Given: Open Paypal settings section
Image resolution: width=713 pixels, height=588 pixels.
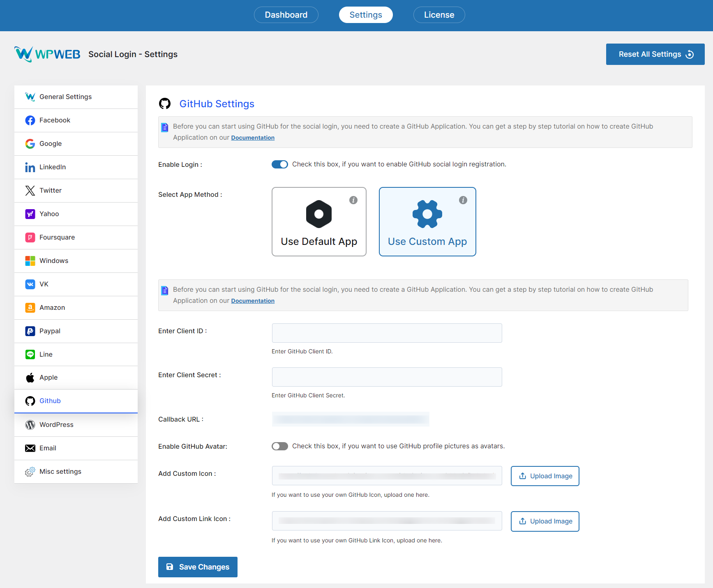Looking at the screenshot, I should (76, 331).
